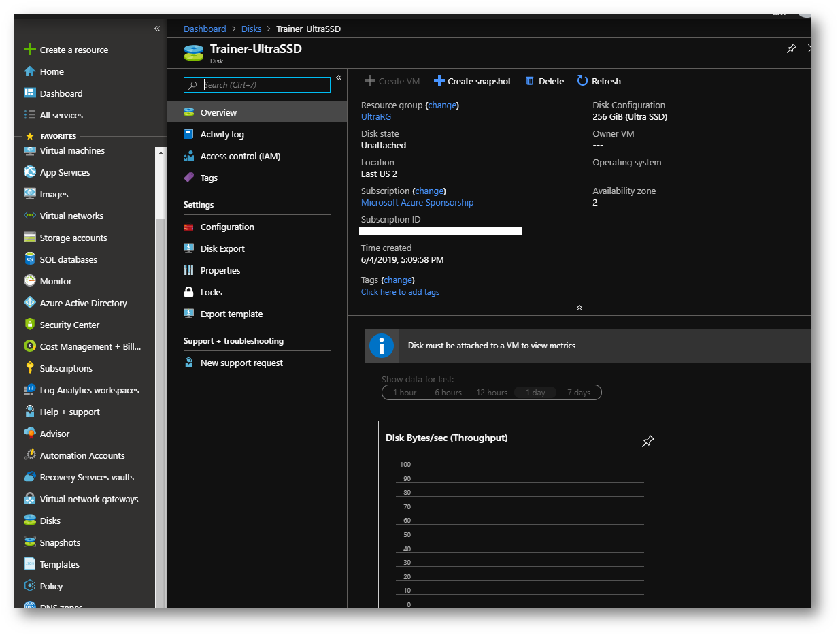Image resolution: width=840 pixels, height=637 pixels.
Task: Click the Policy icon in favorites
Action: coord(29,586)
